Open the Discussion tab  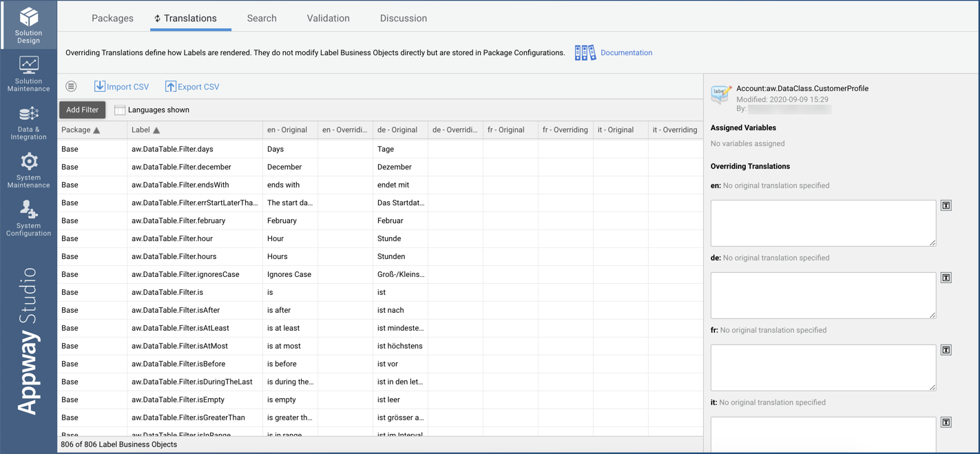click(404, 19)
